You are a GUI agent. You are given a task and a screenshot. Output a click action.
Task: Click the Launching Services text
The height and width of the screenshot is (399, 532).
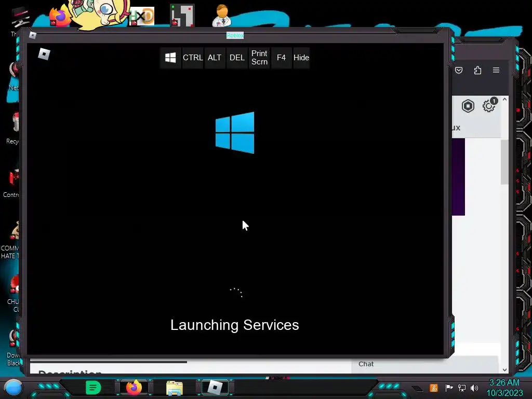235,325
